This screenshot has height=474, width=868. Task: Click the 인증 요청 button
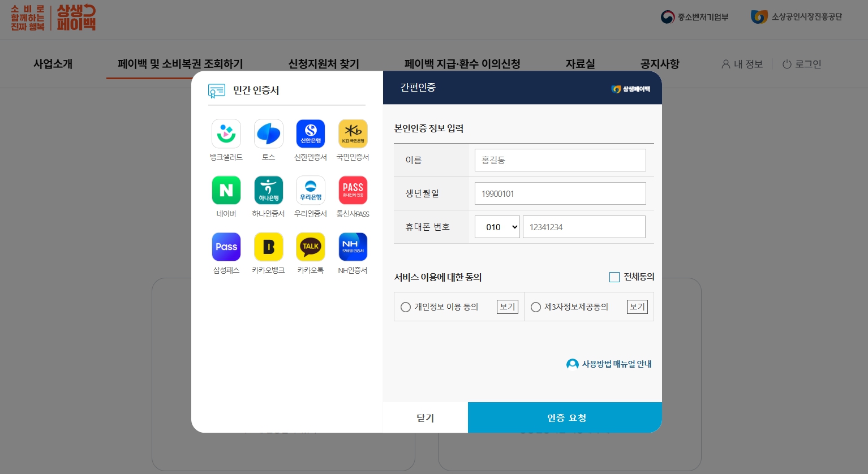(565, 417)
